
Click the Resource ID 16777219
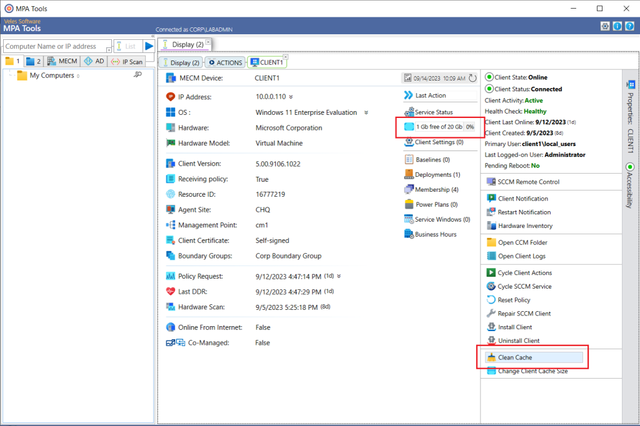(270, 194)
